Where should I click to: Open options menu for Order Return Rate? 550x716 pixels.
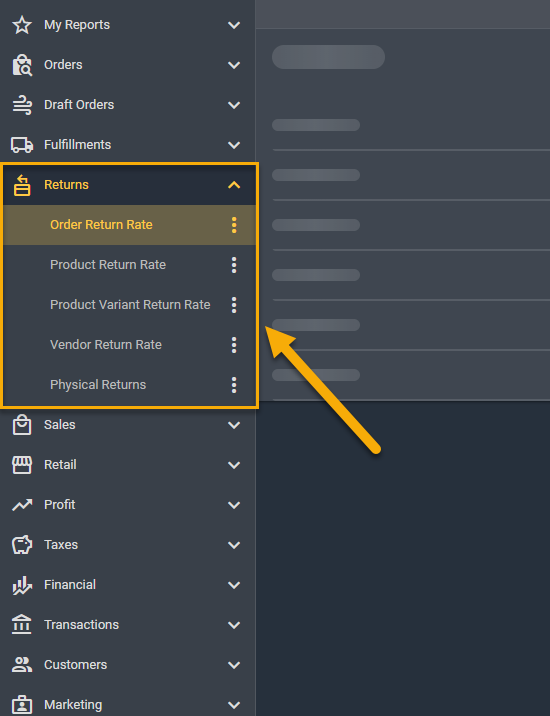(x=234, y=225)
